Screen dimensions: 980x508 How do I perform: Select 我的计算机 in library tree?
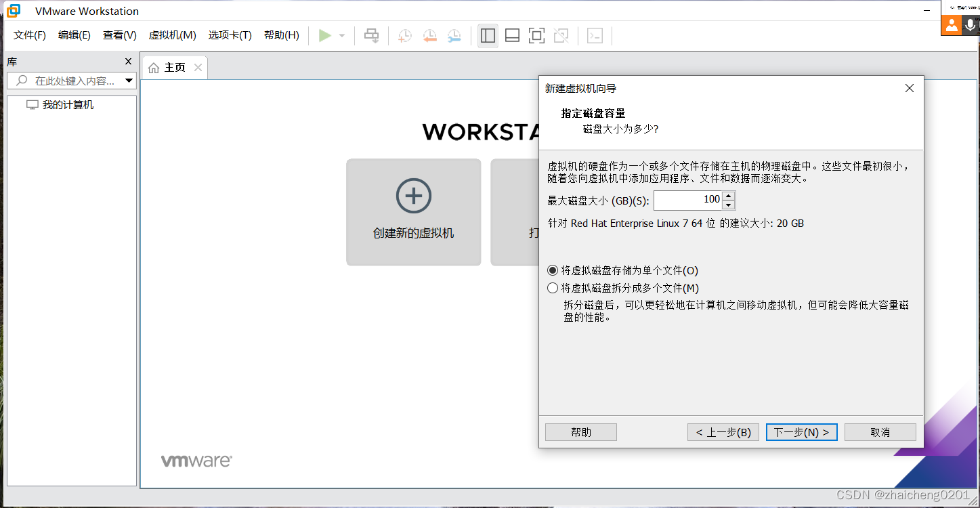pos(68,105)
